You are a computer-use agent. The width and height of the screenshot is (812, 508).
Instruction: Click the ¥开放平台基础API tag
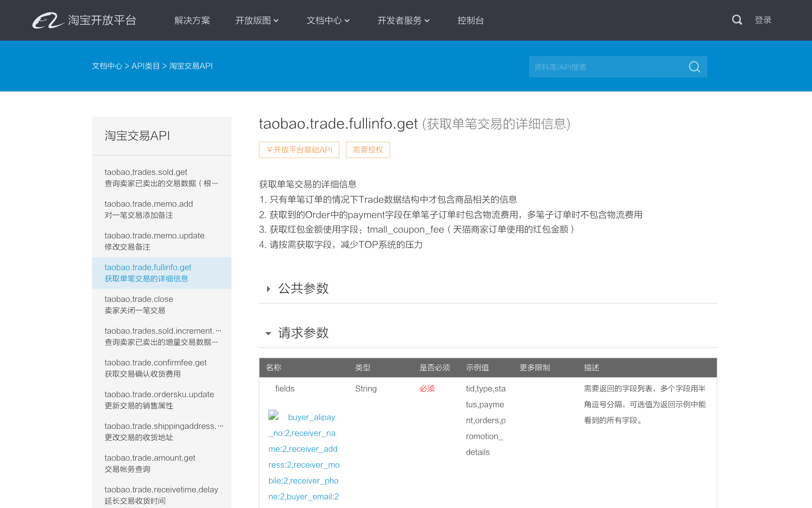pos(299,150)
